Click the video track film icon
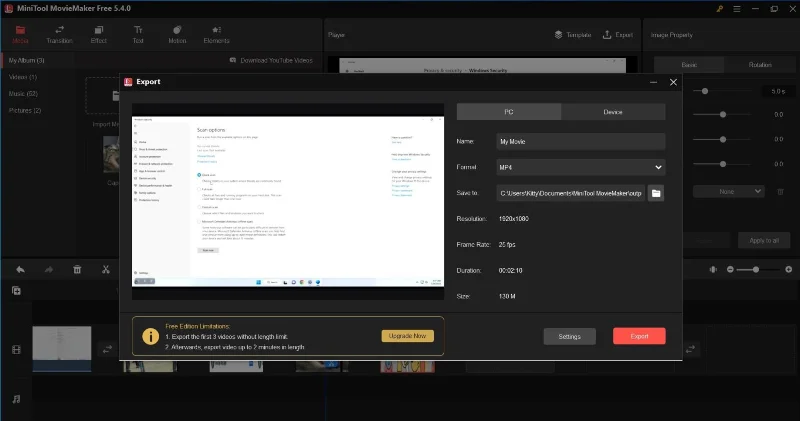 coord(16,350)
